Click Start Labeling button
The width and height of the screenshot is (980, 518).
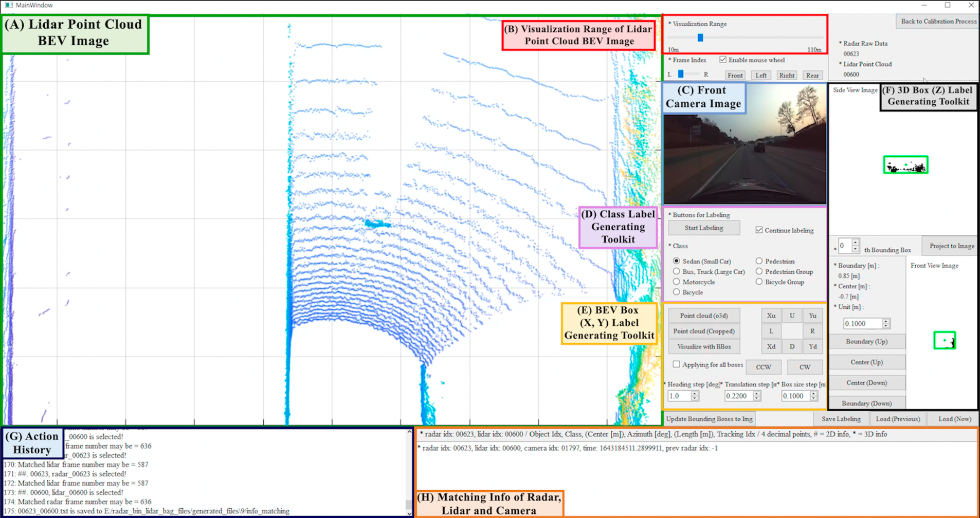(x=704, y=228)
